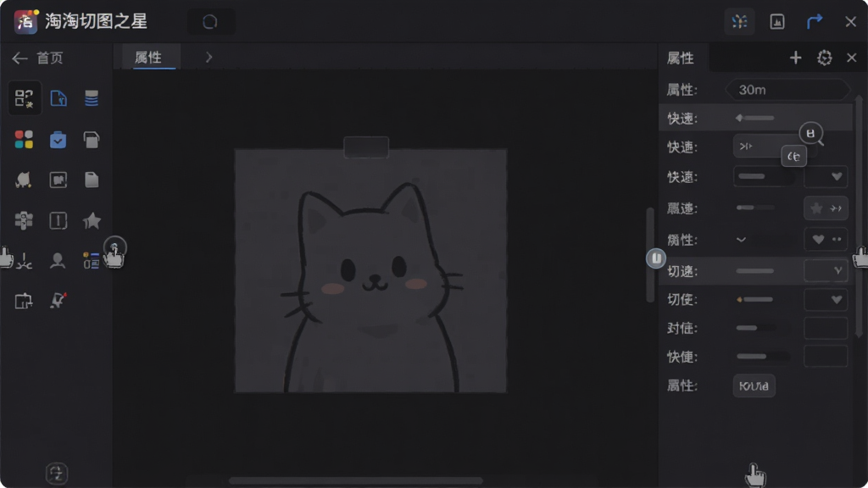Click the gray star sidebar icon
868x488 pixels.
92,221
